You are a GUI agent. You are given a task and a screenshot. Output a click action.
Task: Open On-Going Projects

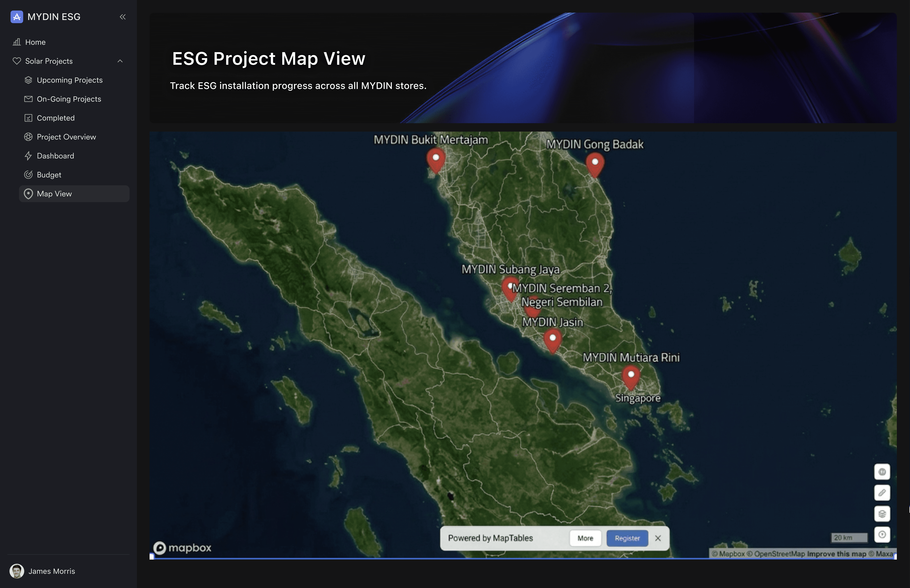click(69, 99)
